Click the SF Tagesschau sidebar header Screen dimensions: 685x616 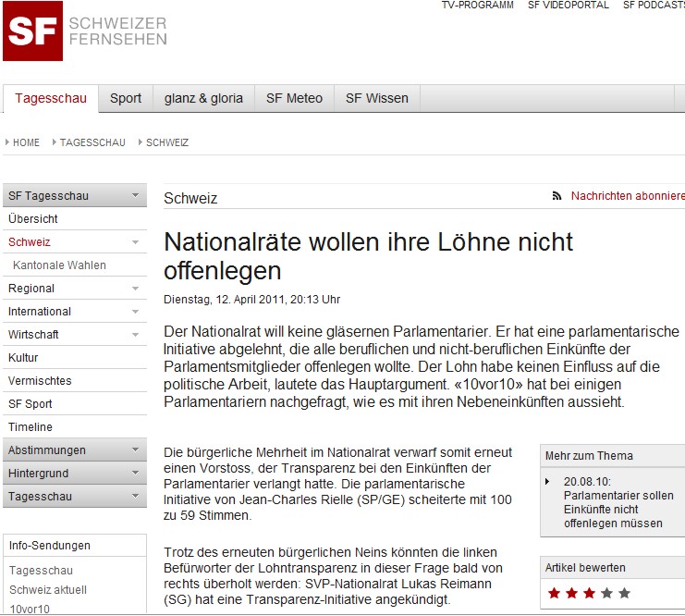(75, 195)
